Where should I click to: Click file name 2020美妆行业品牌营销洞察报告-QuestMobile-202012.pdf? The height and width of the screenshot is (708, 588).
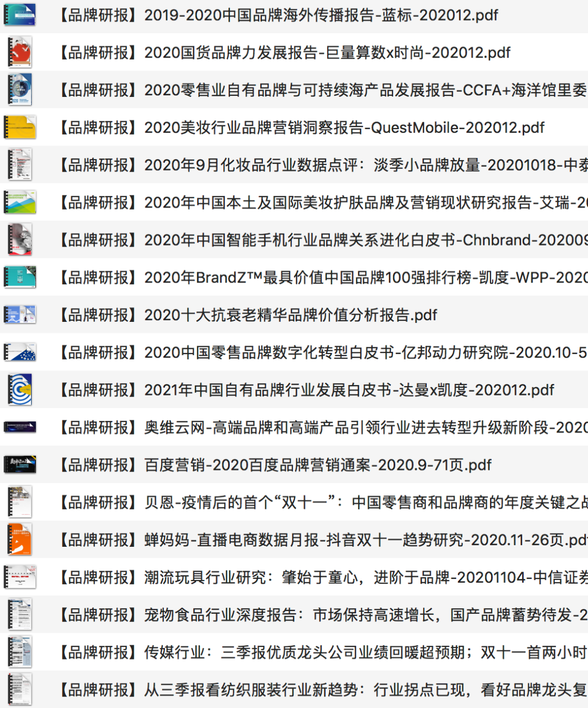pos(300,127)
